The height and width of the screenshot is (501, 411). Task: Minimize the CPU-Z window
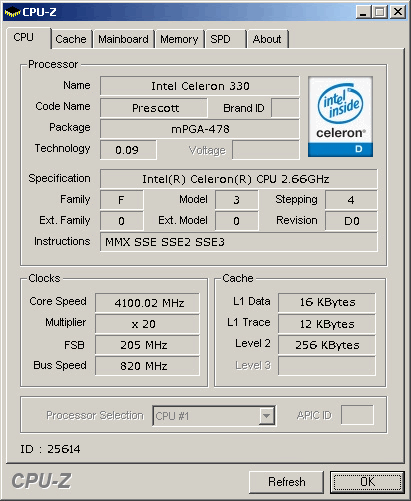point(363,12)
